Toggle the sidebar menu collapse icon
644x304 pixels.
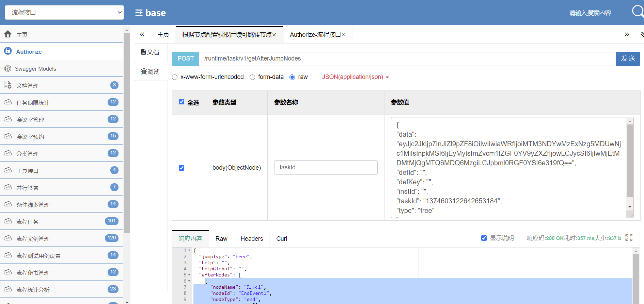point(139,13)
